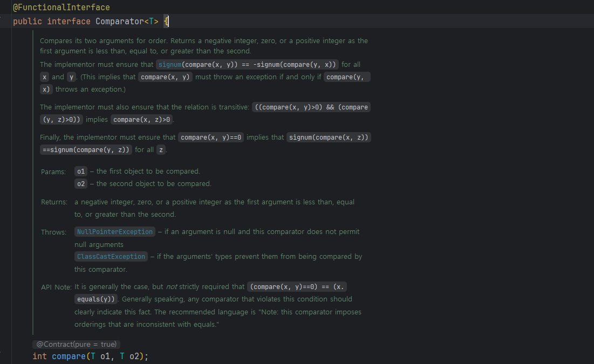Screen dimensions: 594x364
Task: Click the compare(x, y)==0 code snippet
Action: (x=211, y=138)
